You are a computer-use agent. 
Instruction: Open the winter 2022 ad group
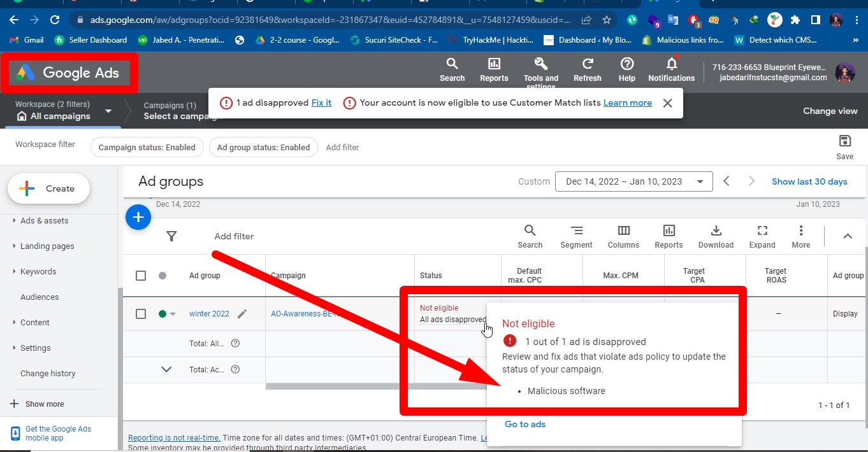point(209,314)
